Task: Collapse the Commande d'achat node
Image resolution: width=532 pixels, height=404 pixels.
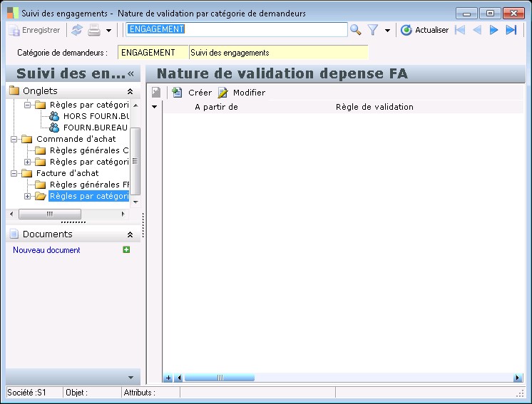Action: click(x=14, y=140)
